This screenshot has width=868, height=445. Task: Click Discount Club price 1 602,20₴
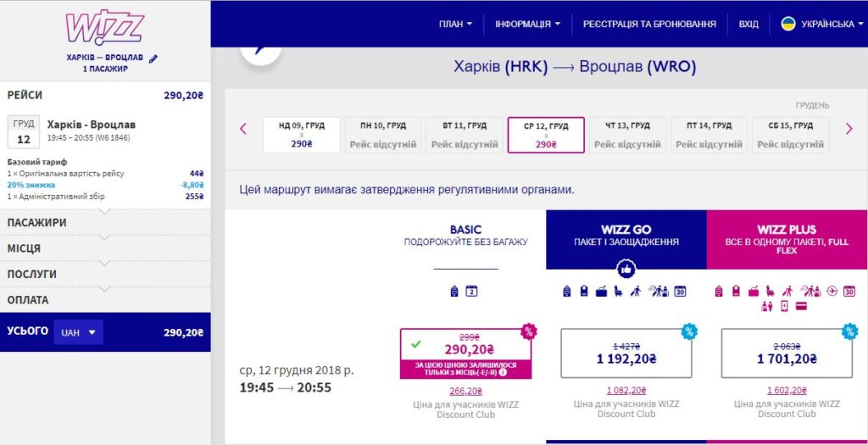pyautogui.click(x=787, y=390)
